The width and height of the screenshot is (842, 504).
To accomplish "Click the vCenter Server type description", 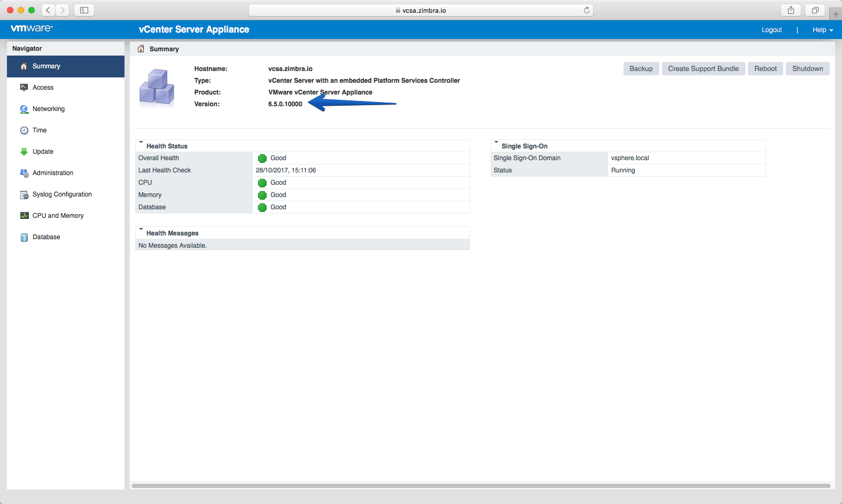I will point(364,81).
